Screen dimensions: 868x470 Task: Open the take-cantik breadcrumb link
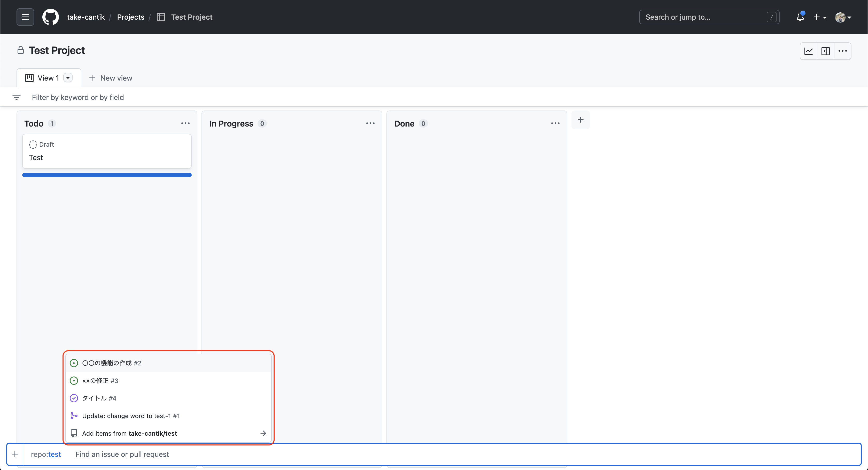(86, 17)
